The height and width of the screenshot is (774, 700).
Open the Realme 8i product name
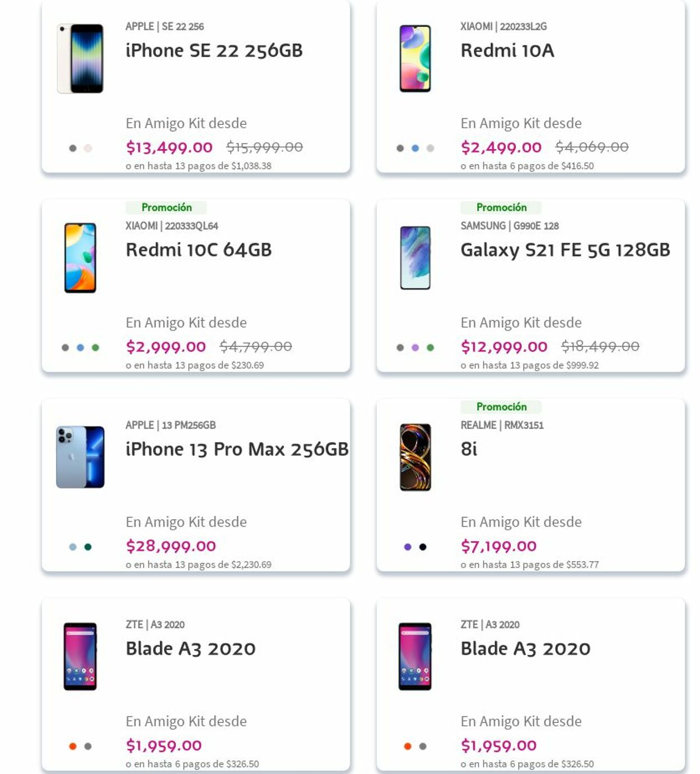(469, 450)
